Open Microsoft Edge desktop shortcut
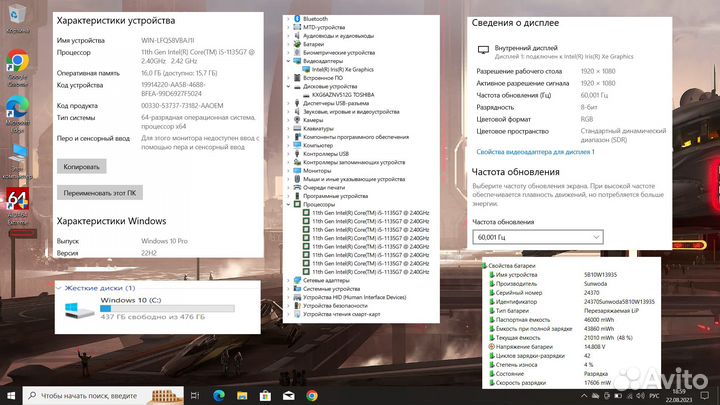The width and height of the screenshot is (720, 405). point(17,114)
